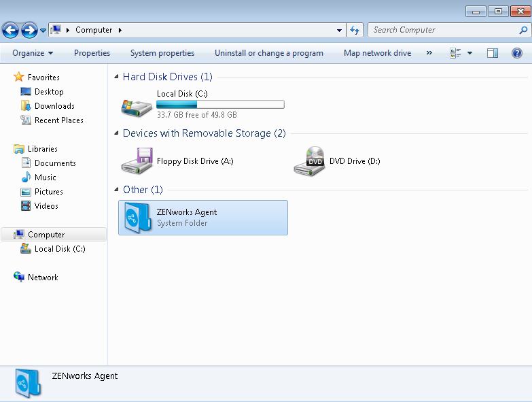532x402 pixels.
Task: Collapse the Other group
Action: (x=116, y=190)
